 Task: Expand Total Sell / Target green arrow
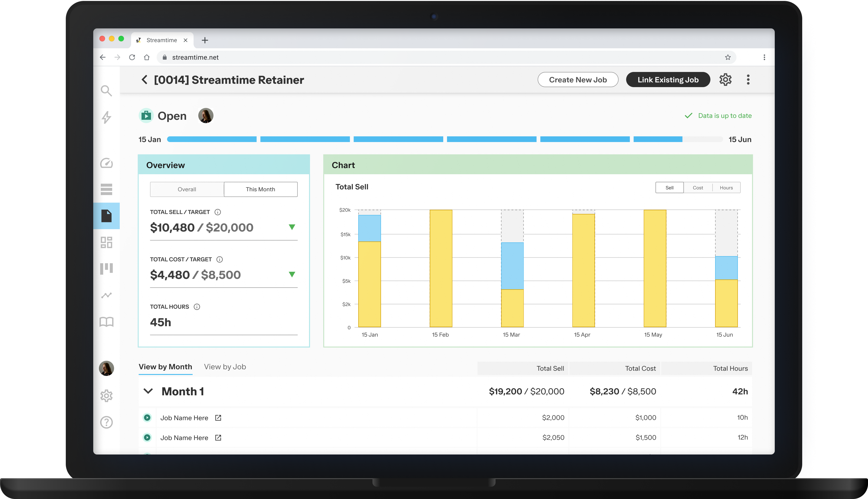292,227
